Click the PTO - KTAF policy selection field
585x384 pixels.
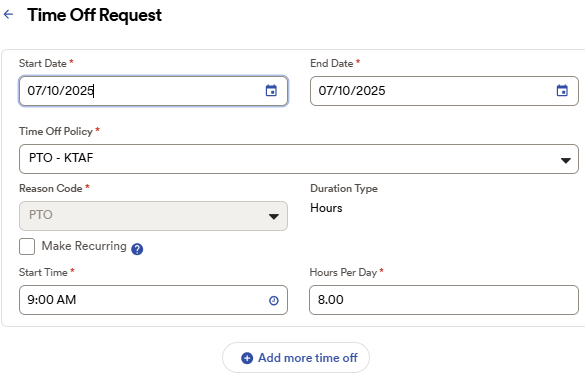click(x=299, y=159)
